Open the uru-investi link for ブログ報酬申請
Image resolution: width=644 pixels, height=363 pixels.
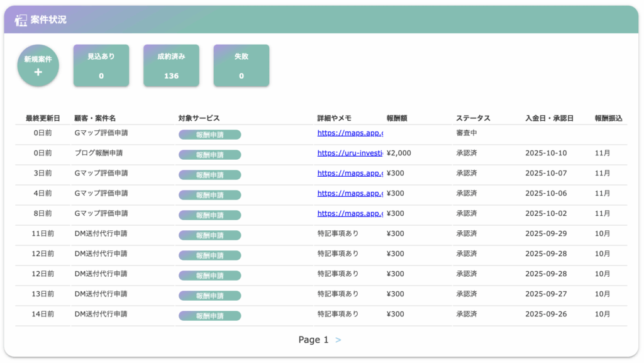(350, 153)
